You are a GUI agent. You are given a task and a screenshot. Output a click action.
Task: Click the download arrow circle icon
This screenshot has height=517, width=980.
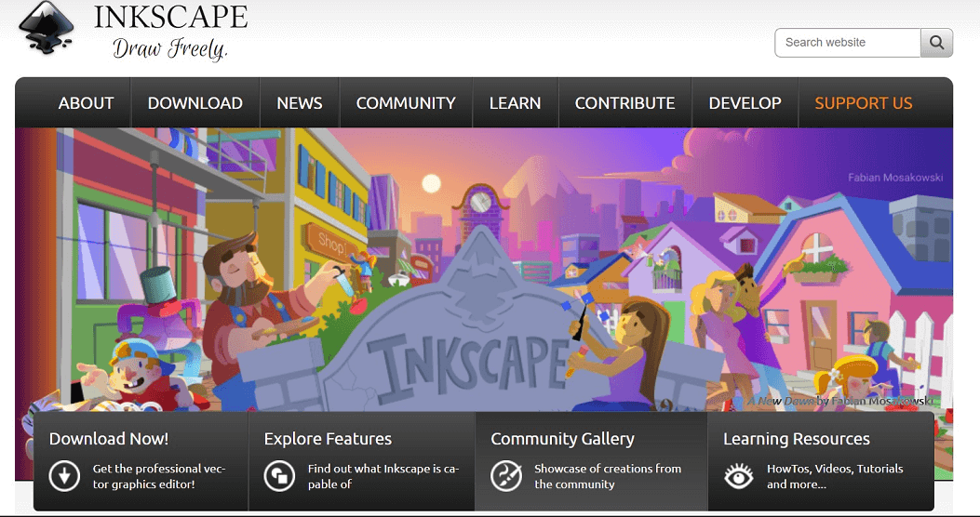(x=64, y=476)
